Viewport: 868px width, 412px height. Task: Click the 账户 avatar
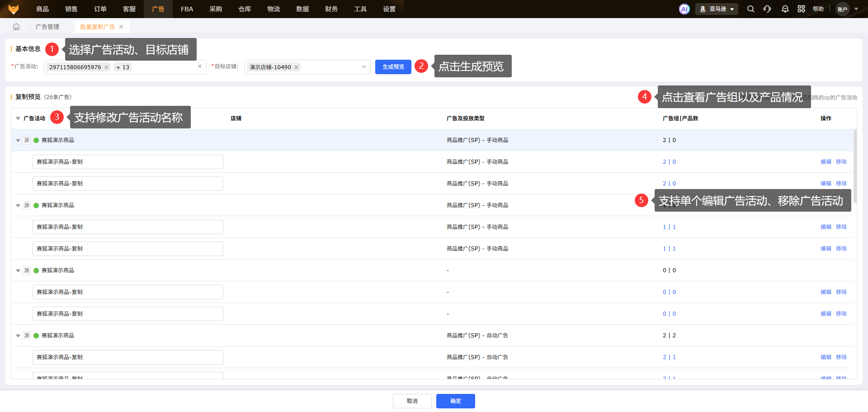click(843, 9)
